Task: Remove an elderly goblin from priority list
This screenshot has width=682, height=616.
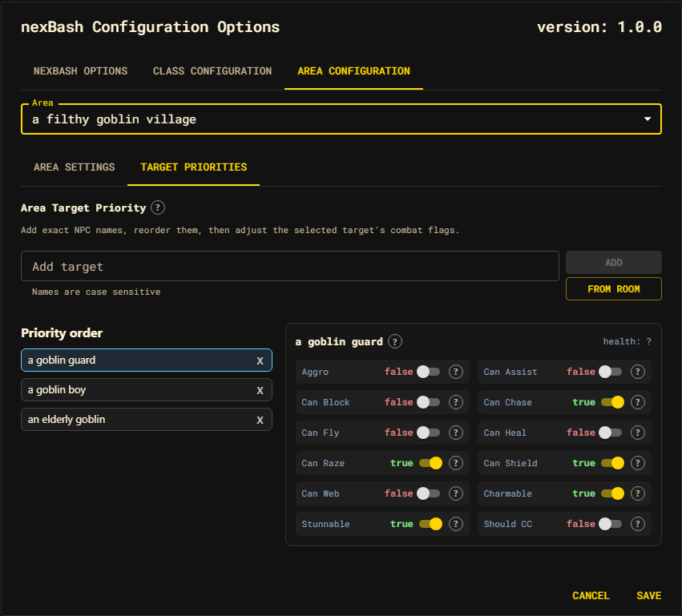Action: click(x=260, y=420)
